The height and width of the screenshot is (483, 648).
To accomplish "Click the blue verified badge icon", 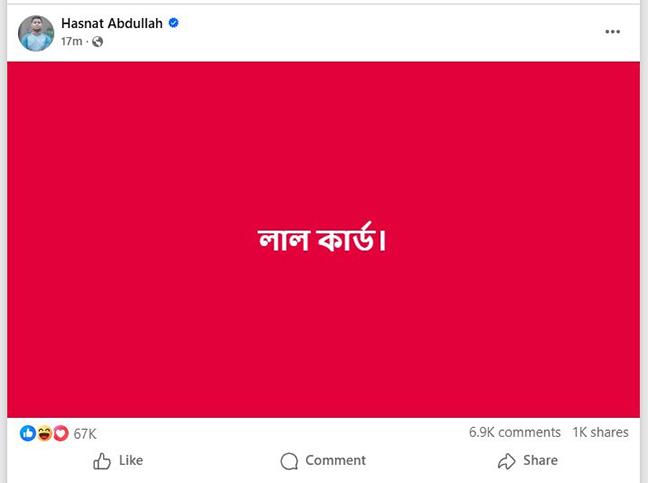I will (174, 23).
